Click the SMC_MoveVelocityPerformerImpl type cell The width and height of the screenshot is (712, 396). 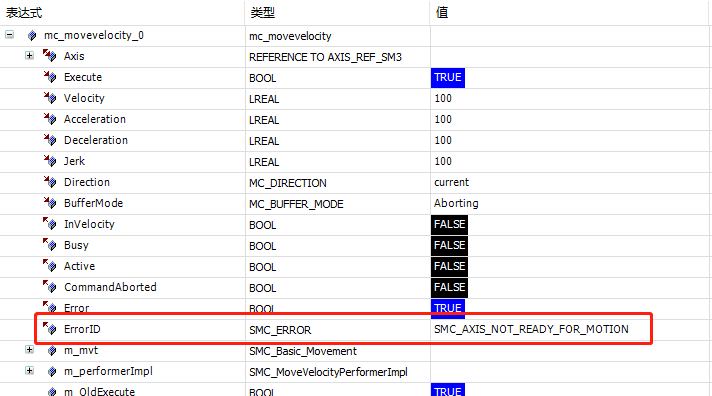(x=328, y=372)
